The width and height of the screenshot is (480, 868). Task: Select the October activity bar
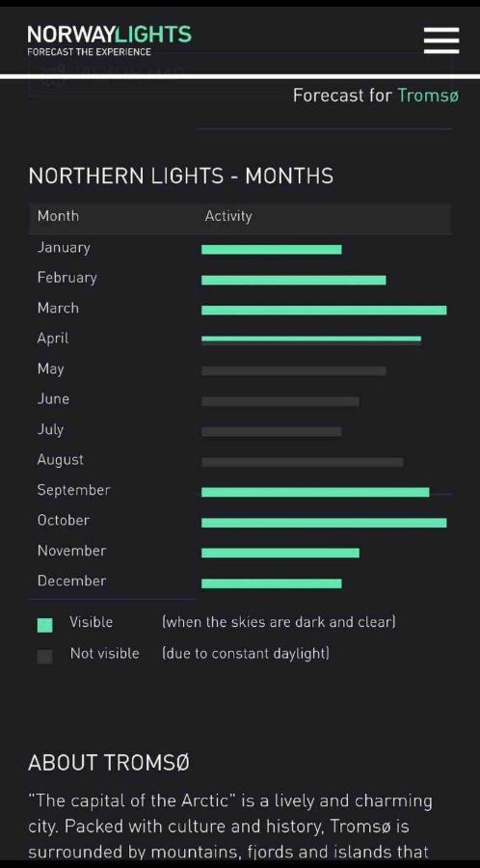click(x=324, y=523)
